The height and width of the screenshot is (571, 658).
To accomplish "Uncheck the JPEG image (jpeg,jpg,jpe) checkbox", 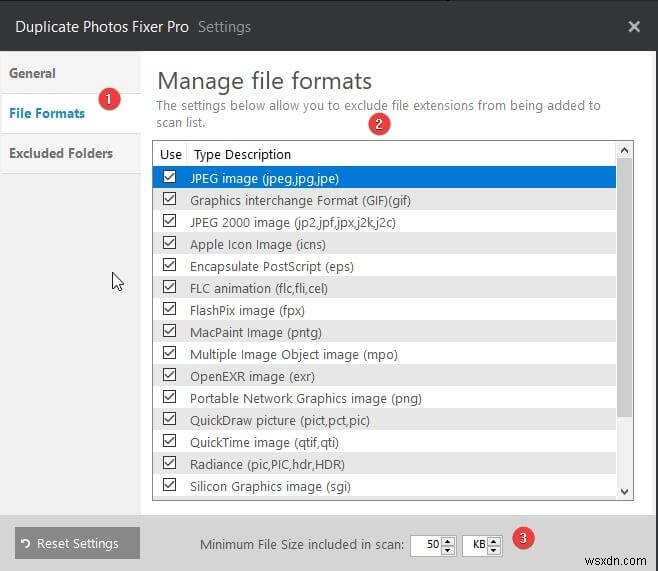I will [169, 178].
